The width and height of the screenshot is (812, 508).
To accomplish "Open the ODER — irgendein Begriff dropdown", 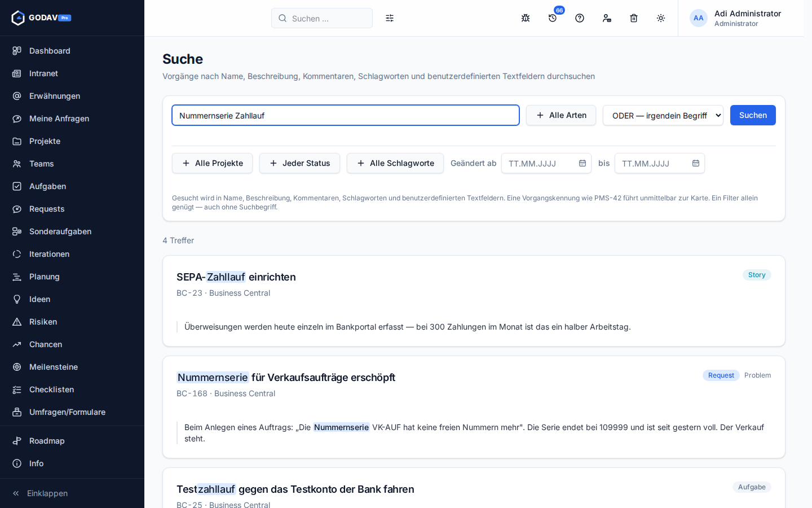I will tap(663, 115).
